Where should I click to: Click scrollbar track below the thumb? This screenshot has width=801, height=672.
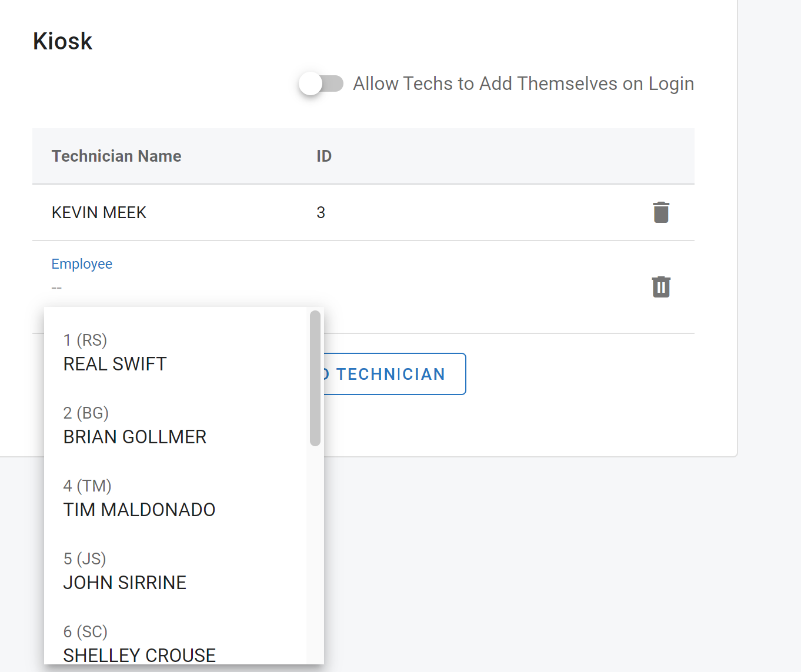(x=315, y=553)
